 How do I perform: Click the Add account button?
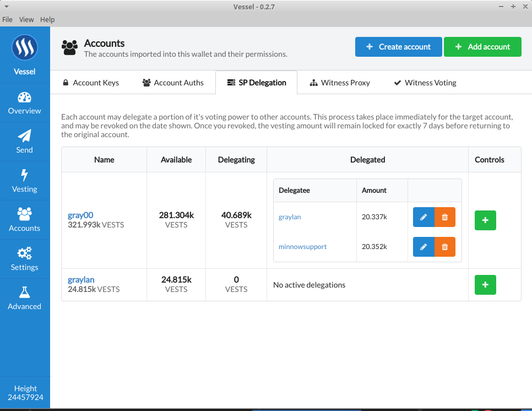[x=482, y=47]
